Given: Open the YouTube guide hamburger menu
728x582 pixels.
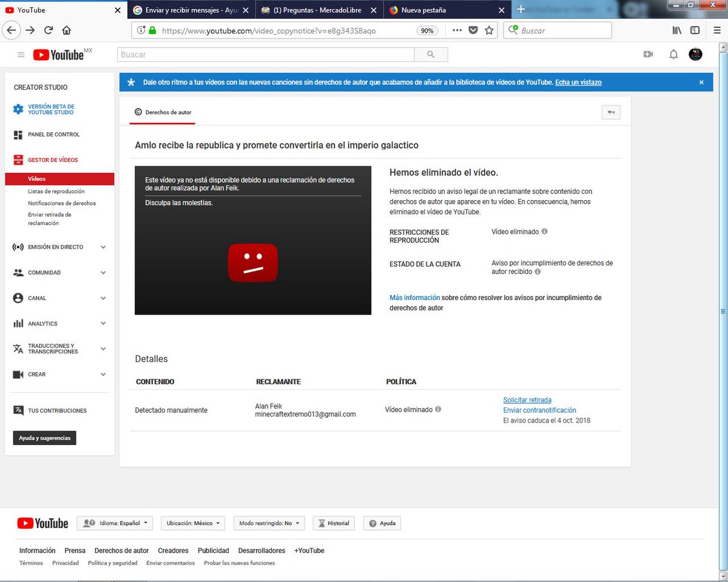Looking at the screenshot, I should coord(21,55).
